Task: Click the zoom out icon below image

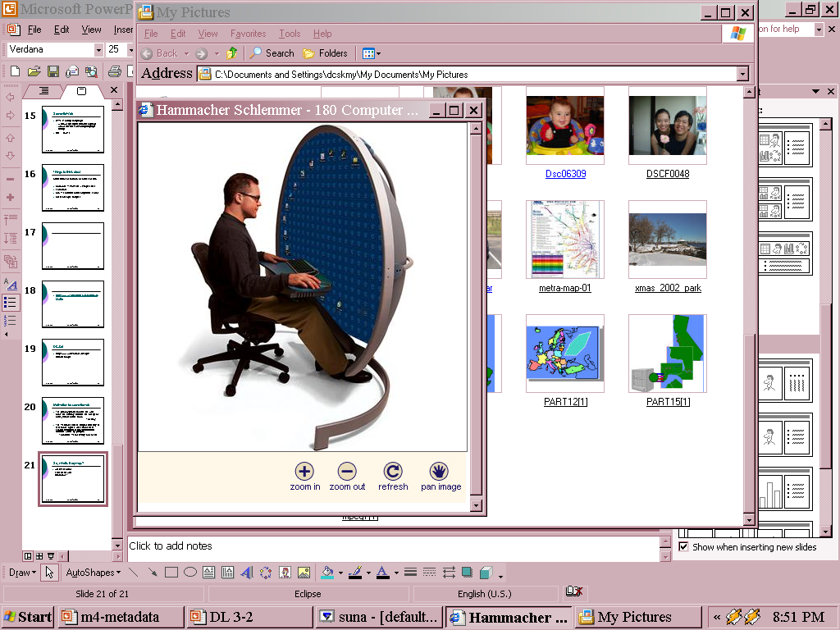Action: [x=347, y=472]
